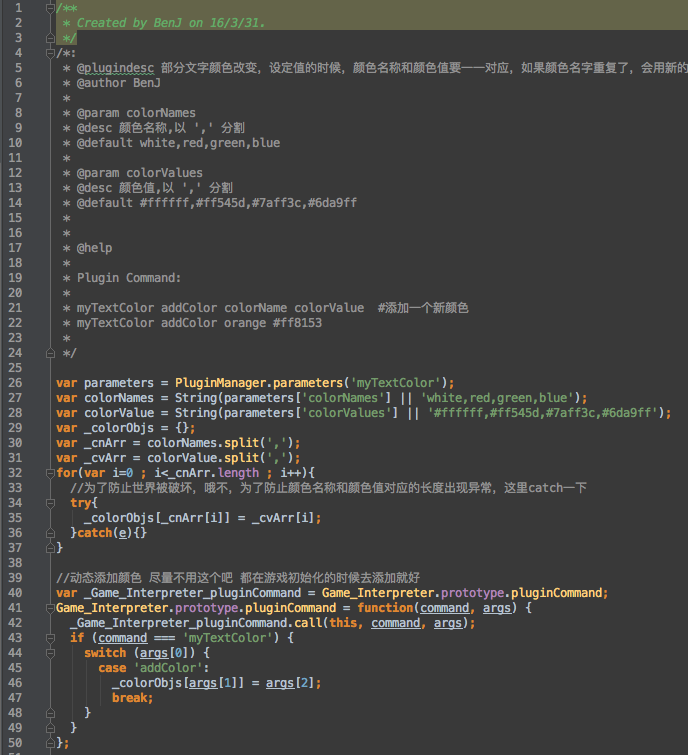Screen dimensions: 688x755
Task: Click the @plugindesc tag on line 5
Action: [116, 68]
